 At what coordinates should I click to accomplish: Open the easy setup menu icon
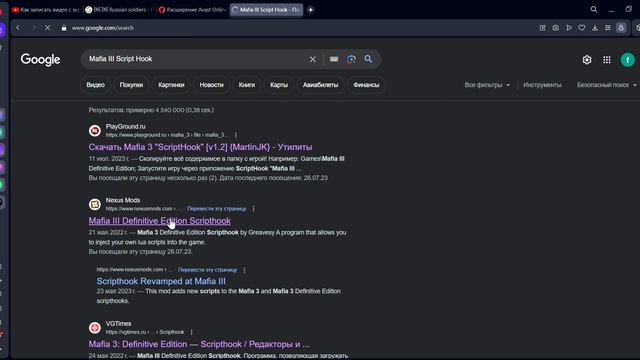coord(608,28)
